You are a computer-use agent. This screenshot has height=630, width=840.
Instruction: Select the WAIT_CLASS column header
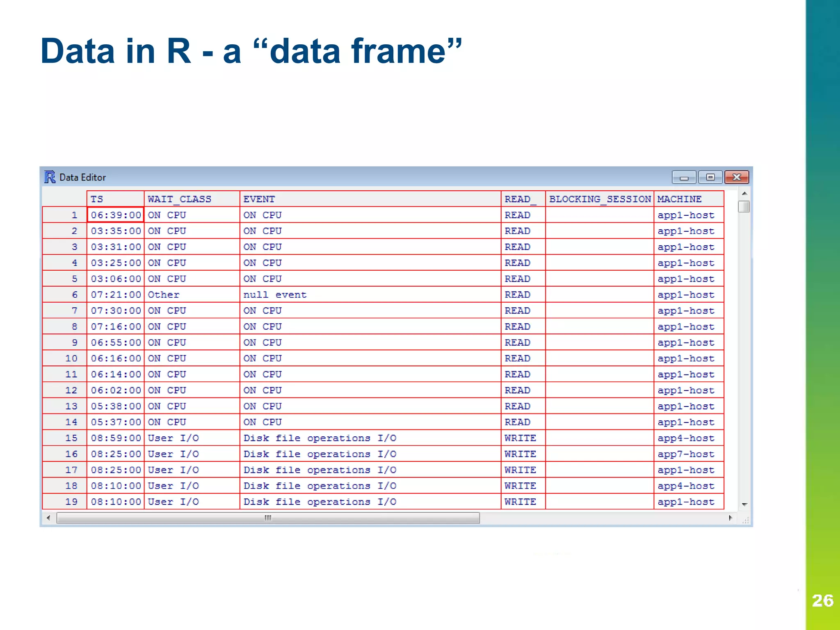click(x=192, y=199)
